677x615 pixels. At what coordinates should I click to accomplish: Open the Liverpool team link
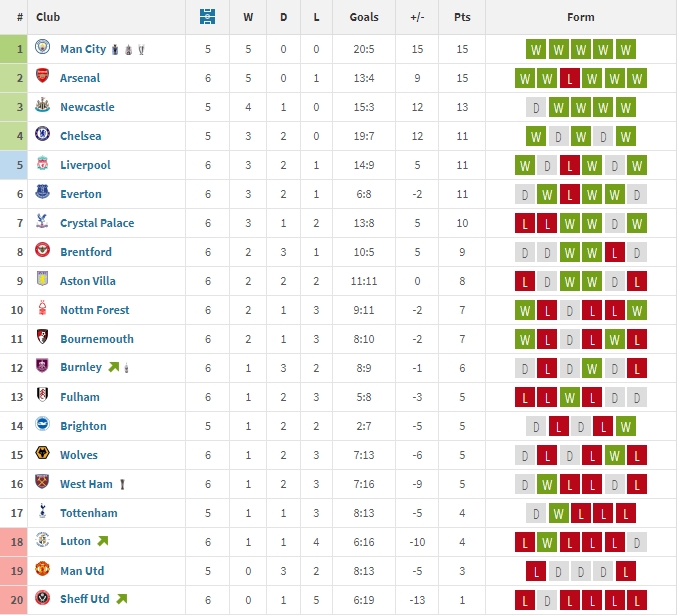point(85,165)
